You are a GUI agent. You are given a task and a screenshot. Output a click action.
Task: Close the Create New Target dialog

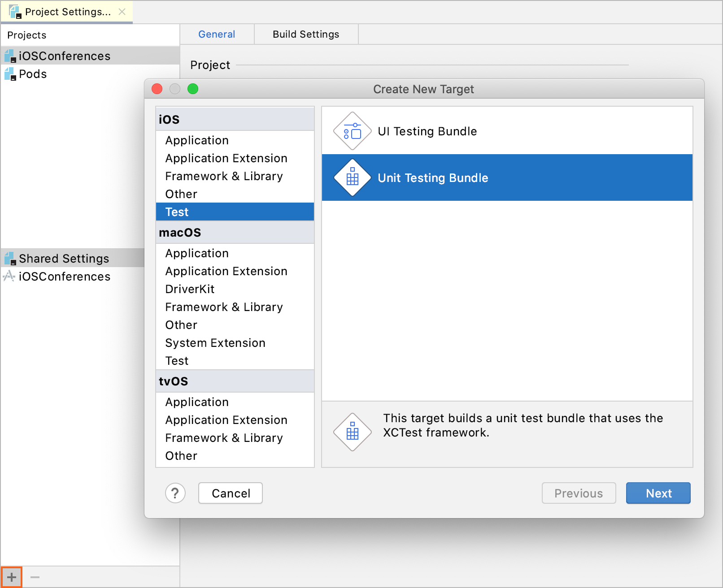point(157,89)
